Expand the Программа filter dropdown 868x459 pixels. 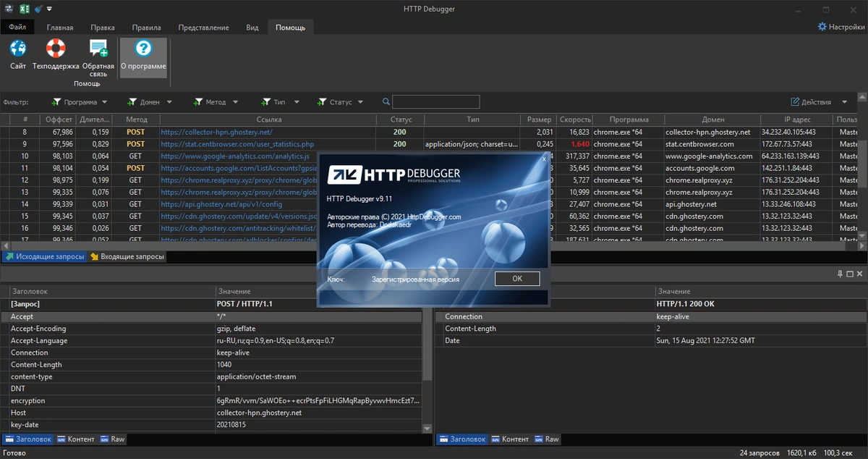coord(104,102)
